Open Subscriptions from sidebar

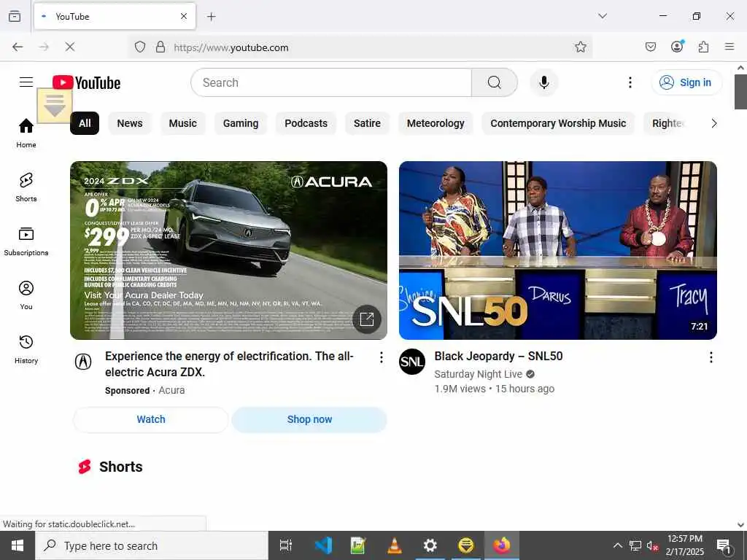point(26,241)
